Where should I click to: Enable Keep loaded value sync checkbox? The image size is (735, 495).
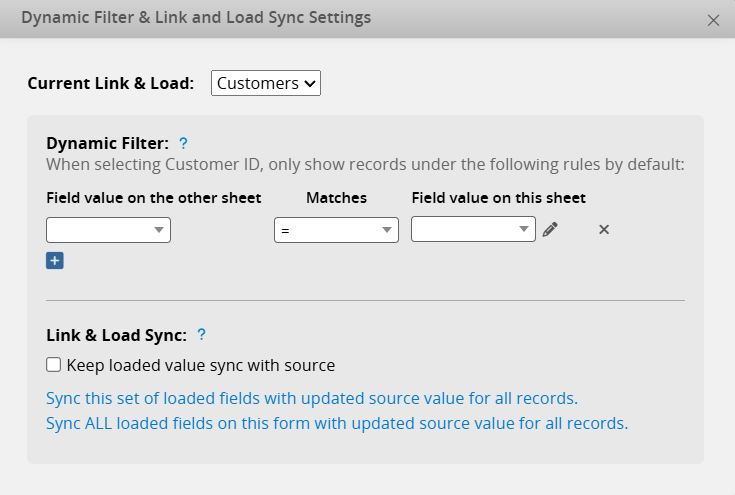[x=54, y=365]
